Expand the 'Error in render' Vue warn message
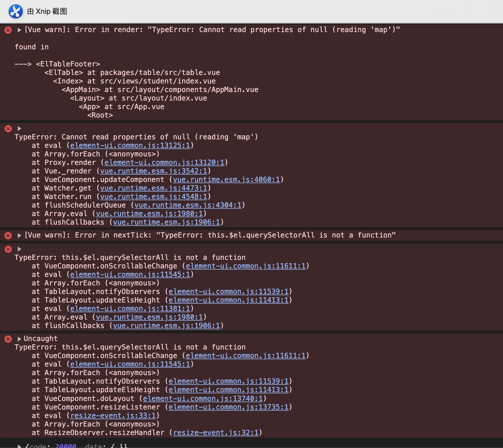The height and width of the screenshot is (448, 503). [x=19, y=30]
